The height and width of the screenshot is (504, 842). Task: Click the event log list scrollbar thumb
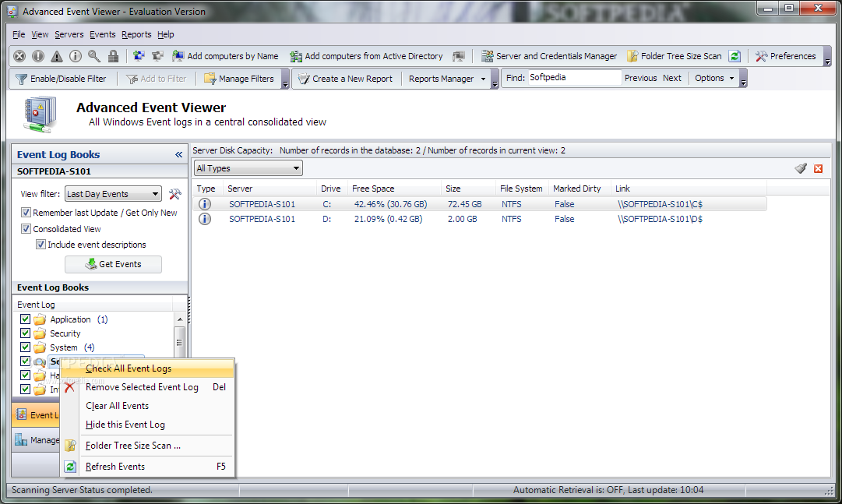pos(179,342)
